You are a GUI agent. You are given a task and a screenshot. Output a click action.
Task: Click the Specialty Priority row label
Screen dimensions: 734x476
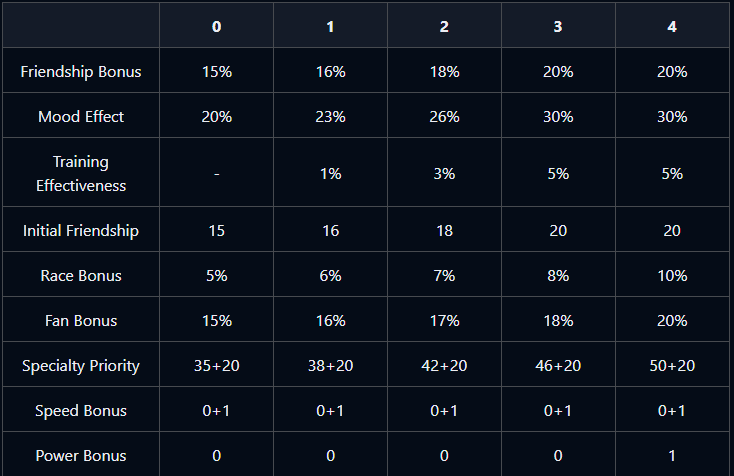(81, 366)
